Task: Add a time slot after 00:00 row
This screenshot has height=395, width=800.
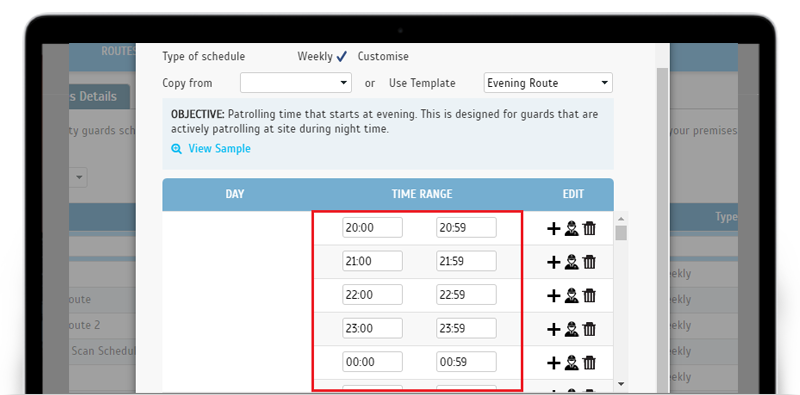Action: click(x=554, y=363)
